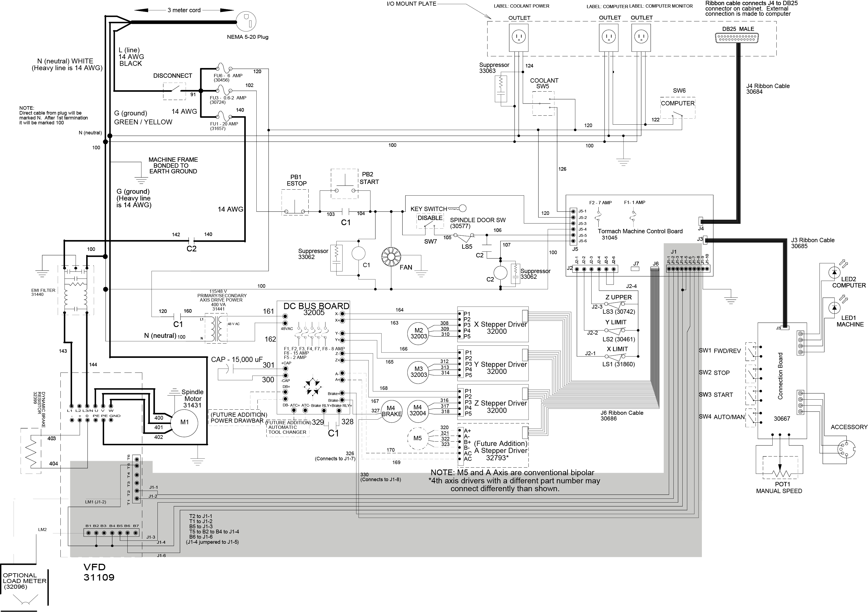868x612 pixels.
Task: Click the CAP - 15,000 uF label
Action: pyautogui.click(x=237, y=360)
